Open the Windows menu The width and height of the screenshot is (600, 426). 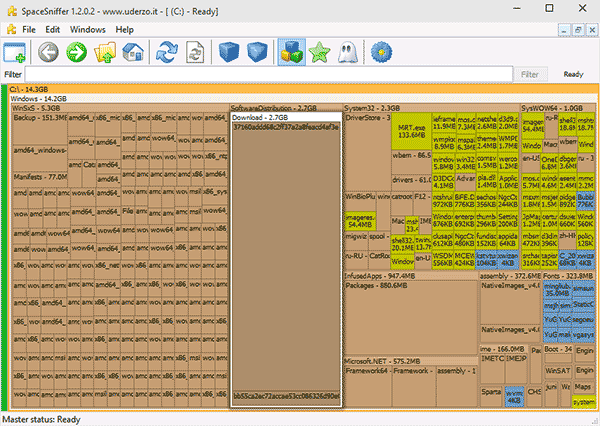click(87, 29)
